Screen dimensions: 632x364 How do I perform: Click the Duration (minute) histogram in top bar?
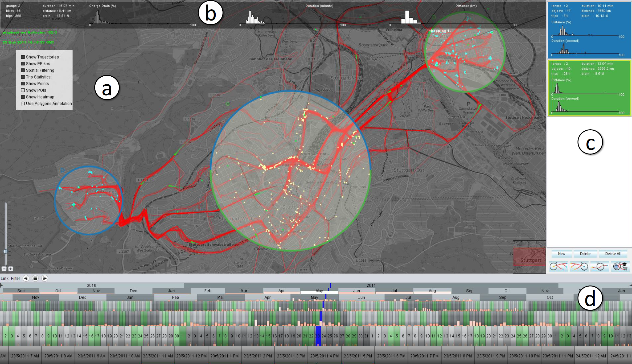click(x=292, y=17)
